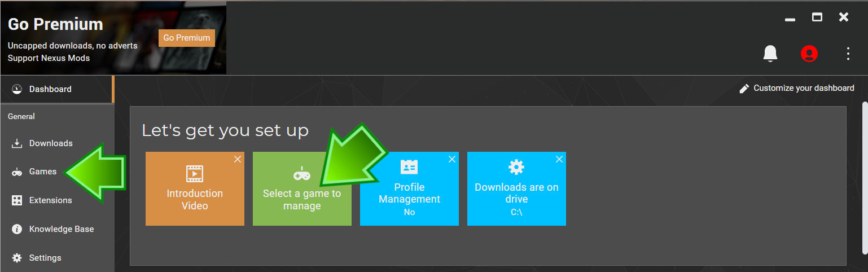Click the Uncapped downloads, no adverts text

(73, 46)
